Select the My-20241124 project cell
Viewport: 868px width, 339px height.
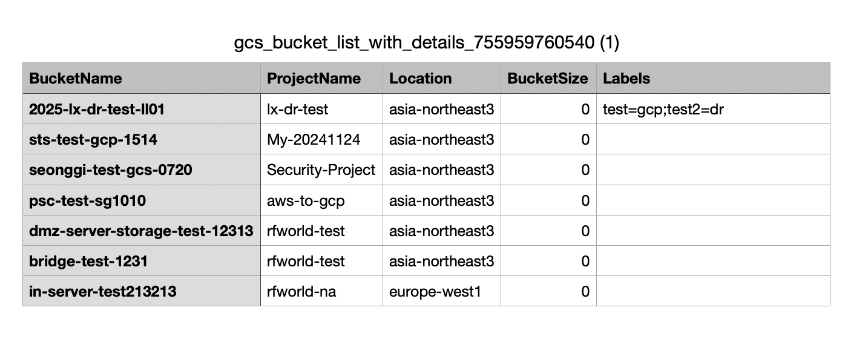click(x=321, y=139)
